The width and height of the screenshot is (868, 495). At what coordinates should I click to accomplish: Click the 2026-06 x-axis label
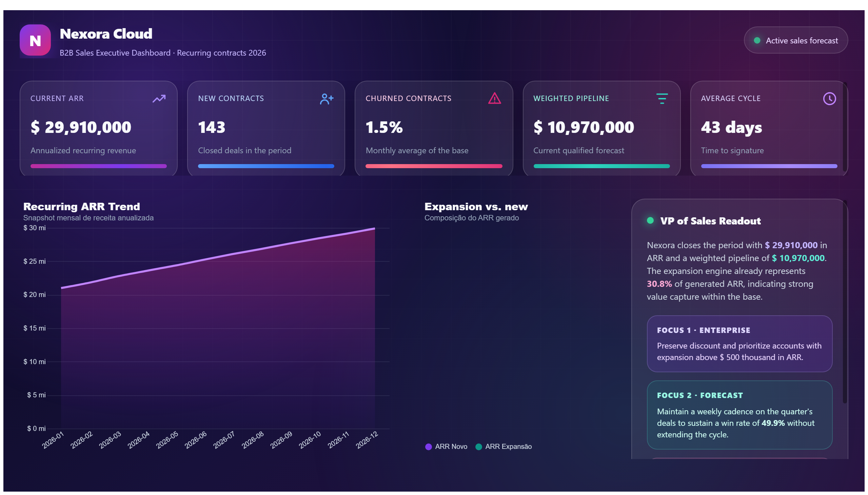point(196,440)
